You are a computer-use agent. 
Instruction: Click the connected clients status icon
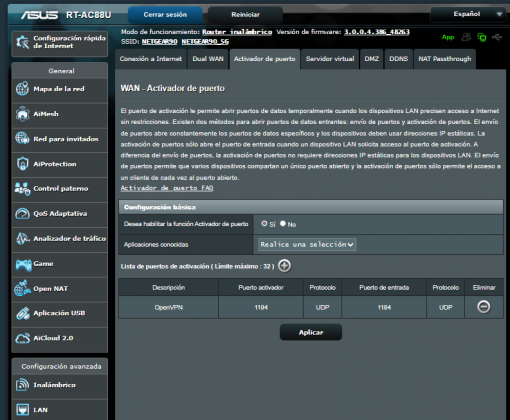click(466, 37)
